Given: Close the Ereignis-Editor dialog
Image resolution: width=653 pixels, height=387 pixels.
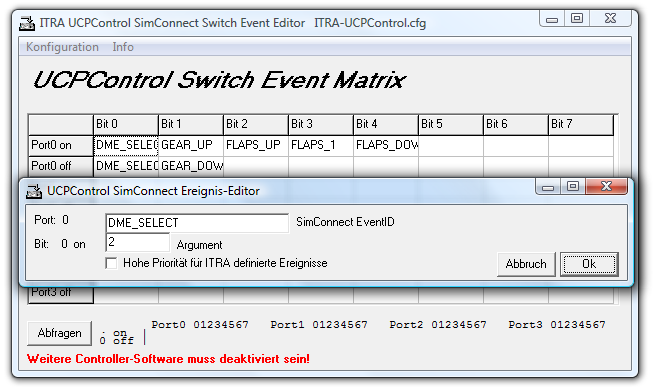Looking at the screenshot, I should click(x=606, y=186).
